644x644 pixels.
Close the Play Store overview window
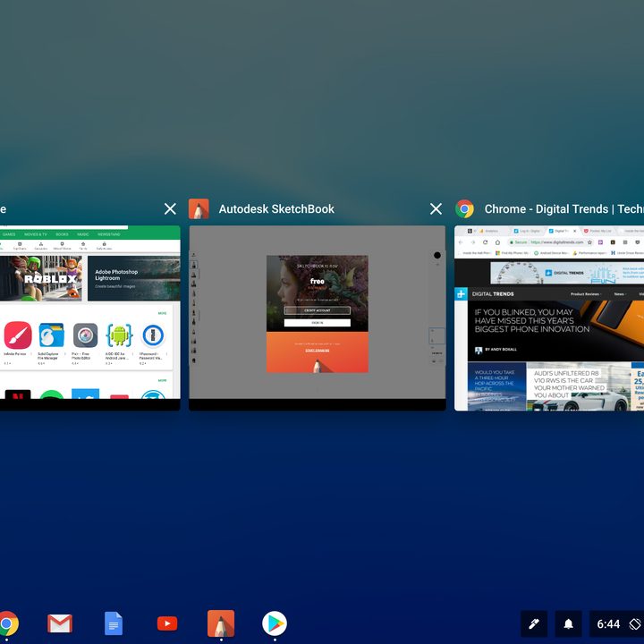click(170, 209)
